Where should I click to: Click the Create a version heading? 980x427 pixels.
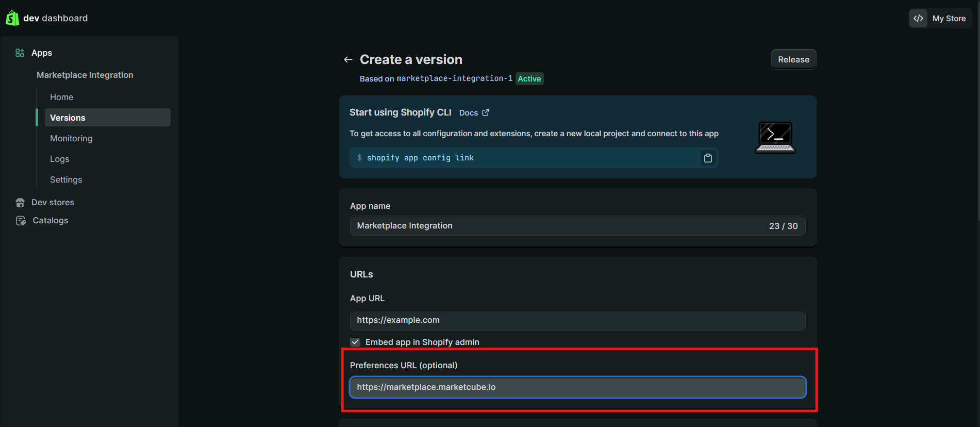point(411,59)
